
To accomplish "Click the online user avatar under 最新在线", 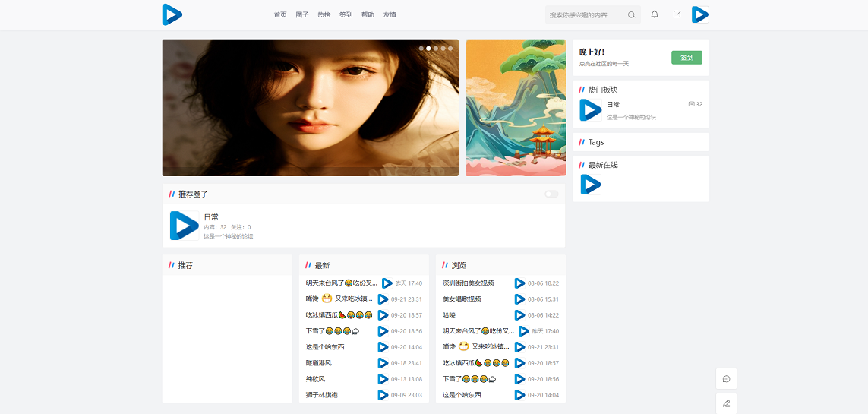I will point(590,184).
